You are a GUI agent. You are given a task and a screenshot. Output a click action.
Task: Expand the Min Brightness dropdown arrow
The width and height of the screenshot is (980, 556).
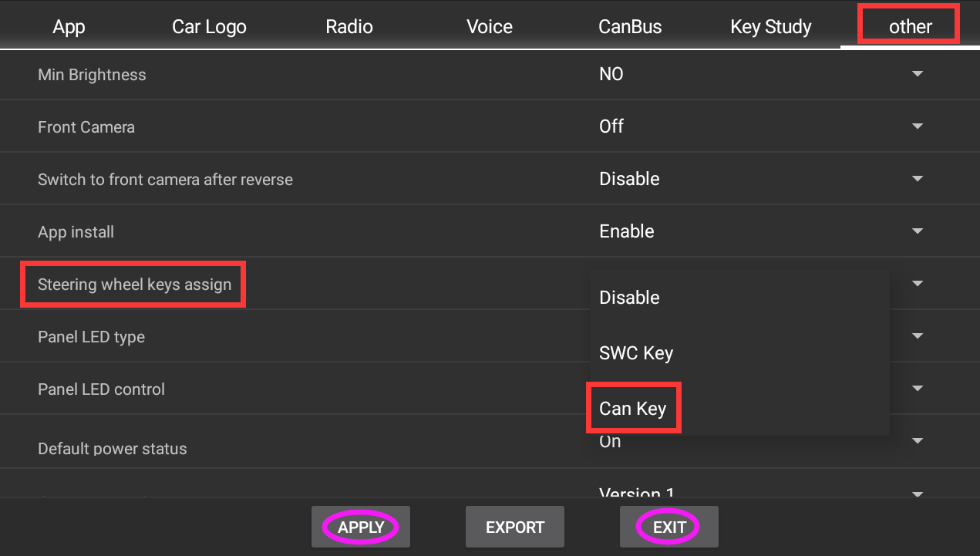[x=917, y=74]
